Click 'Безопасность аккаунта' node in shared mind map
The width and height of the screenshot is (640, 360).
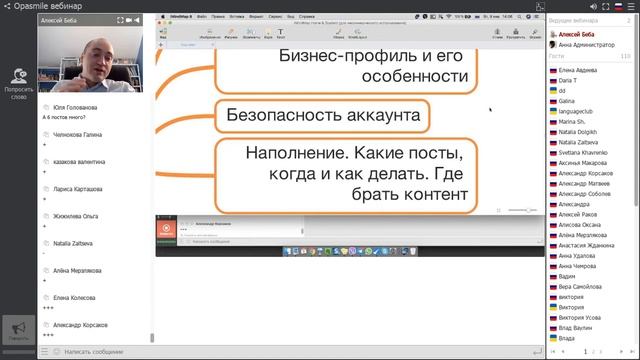click(322, 116)
